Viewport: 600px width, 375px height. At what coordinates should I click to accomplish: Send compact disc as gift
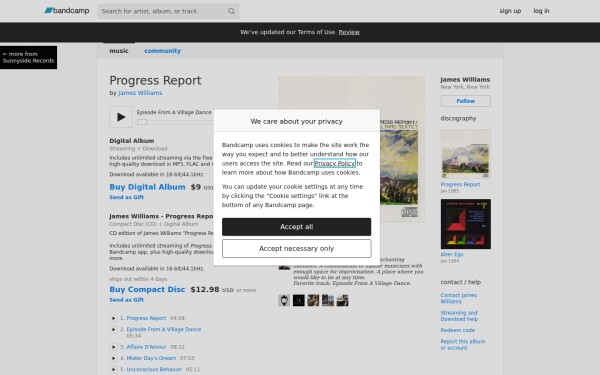coord(126,300)
